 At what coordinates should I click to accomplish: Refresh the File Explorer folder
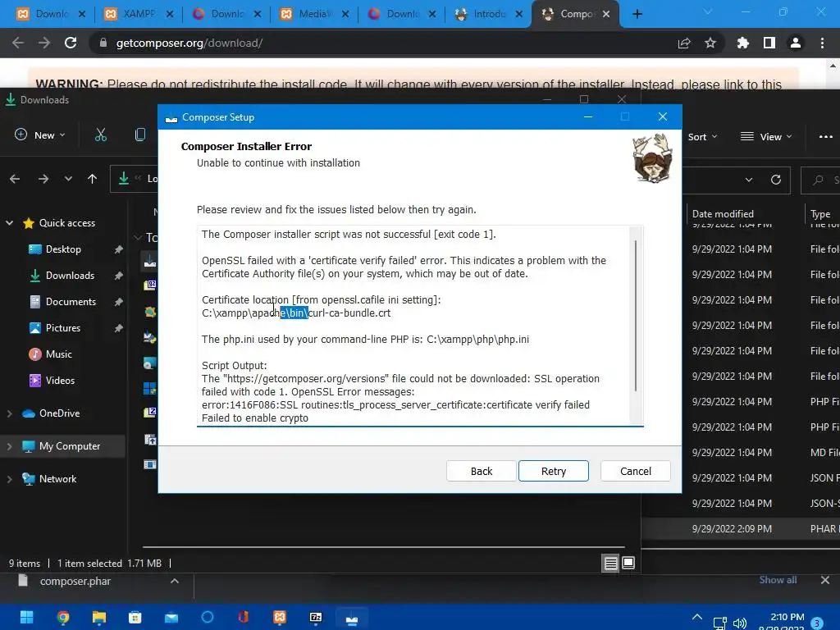(776, 180)
